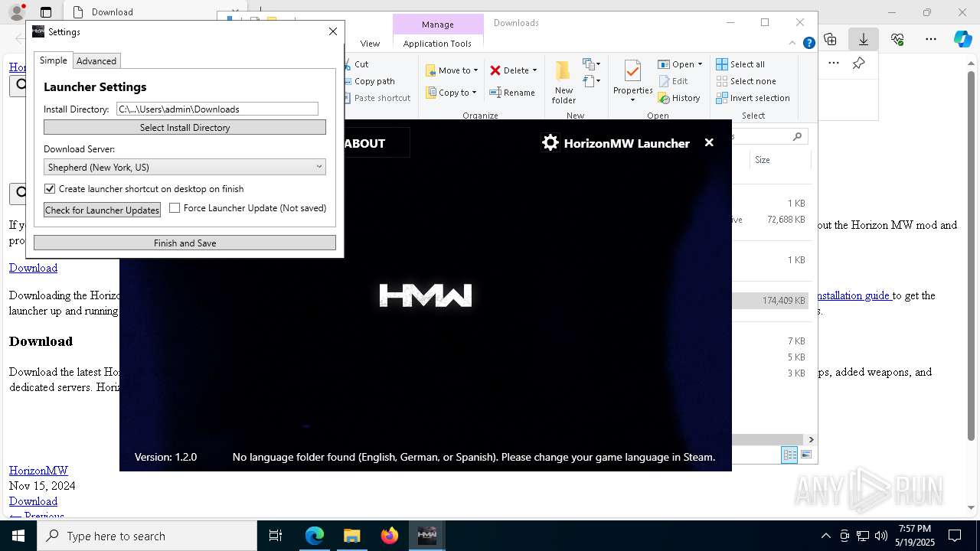Image resolution: width=980 pixels, height=551 pixels.
Task: Enable Force Launcher Update checkbox
Action: pyautogui.click(x=175, y=208)
